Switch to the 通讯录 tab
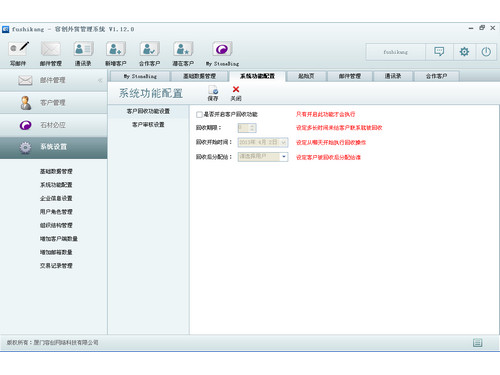The width and height of the screenshot is (500, 375). coord(393,76)
